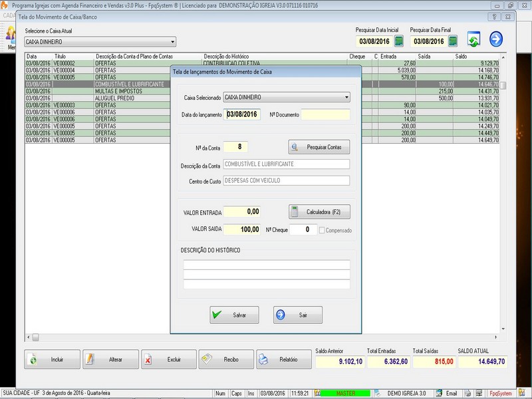532x399 pixels.
Task: Click the Excluir button
Action: tap(169, 359)
